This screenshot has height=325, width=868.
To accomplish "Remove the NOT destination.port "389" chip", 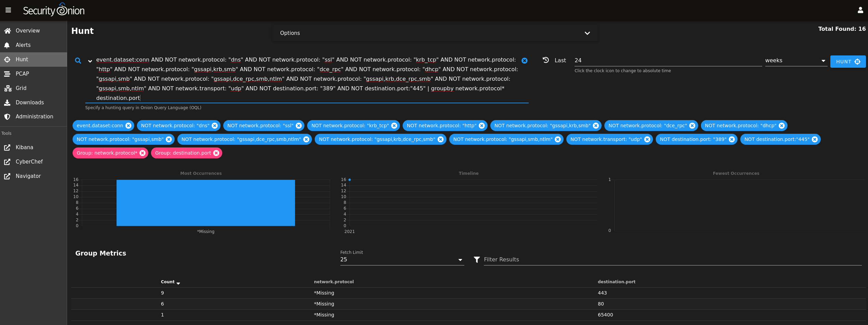I will [732, 139].
